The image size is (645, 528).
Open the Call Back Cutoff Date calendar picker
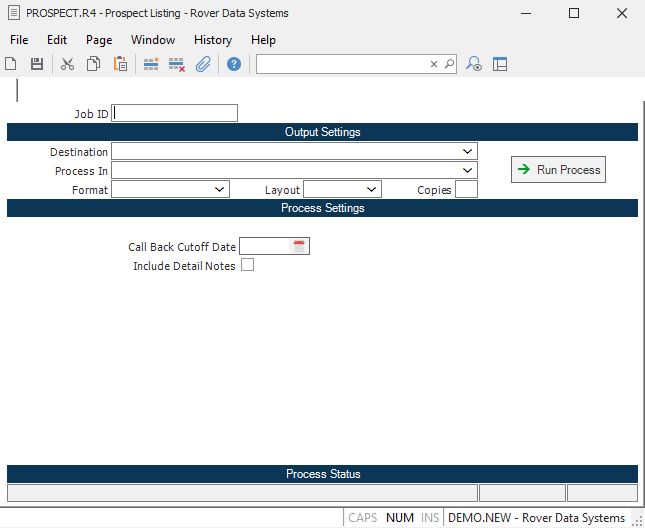tap(299, 246)
